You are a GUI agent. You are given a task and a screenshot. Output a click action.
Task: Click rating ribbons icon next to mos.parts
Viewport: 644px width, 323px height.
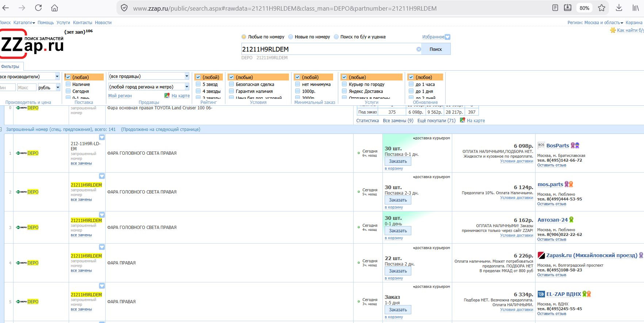[569, 184]
